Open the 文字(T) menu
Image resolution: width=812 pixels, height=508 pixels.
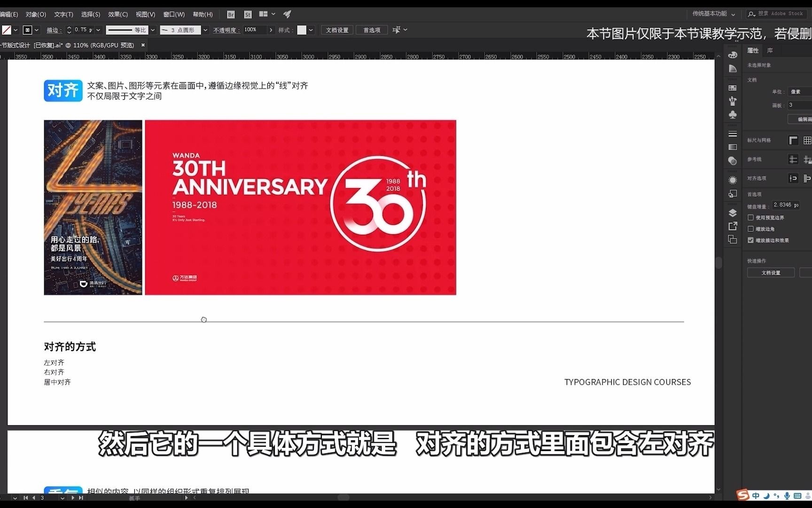click(x=63, y=15)
